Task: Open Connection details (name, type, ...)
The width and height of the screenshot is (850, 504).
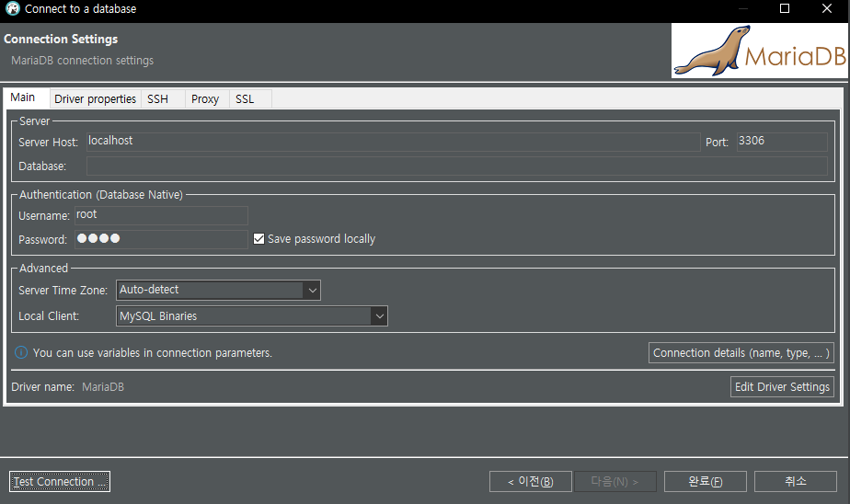Action: 741,353
